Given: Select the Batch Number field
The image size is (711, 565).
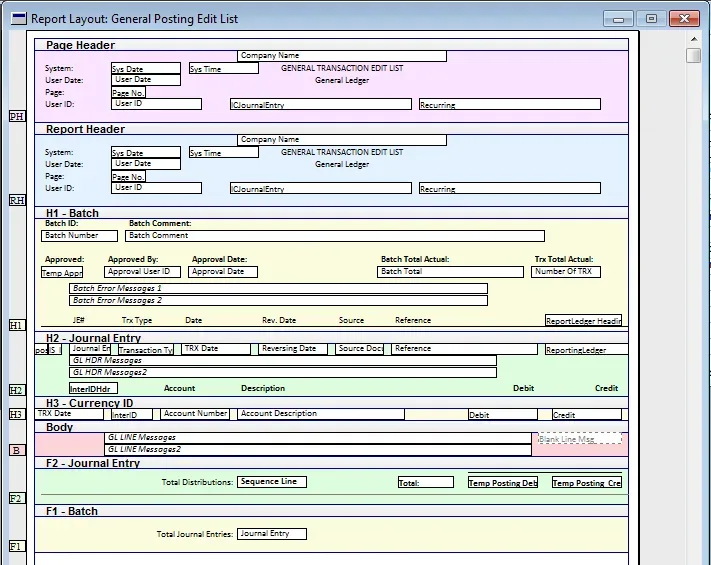Looking at the screenshot, I should [x=80, y=236].
